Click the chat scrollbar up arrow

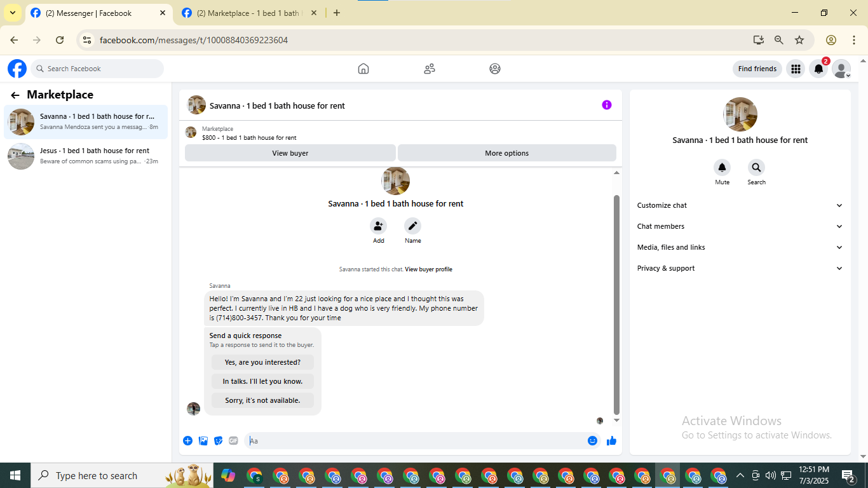[x=616, y=173]
